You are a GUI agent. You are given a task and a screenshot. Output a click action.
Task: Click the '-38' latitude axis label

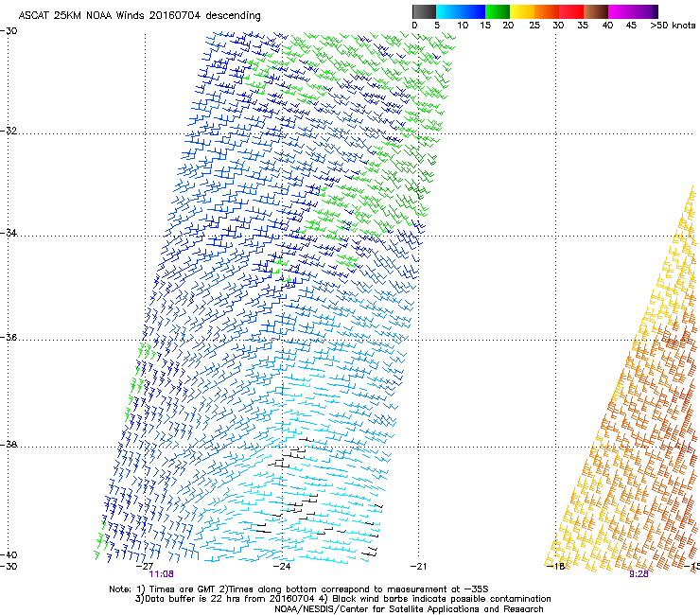point(9,445)
